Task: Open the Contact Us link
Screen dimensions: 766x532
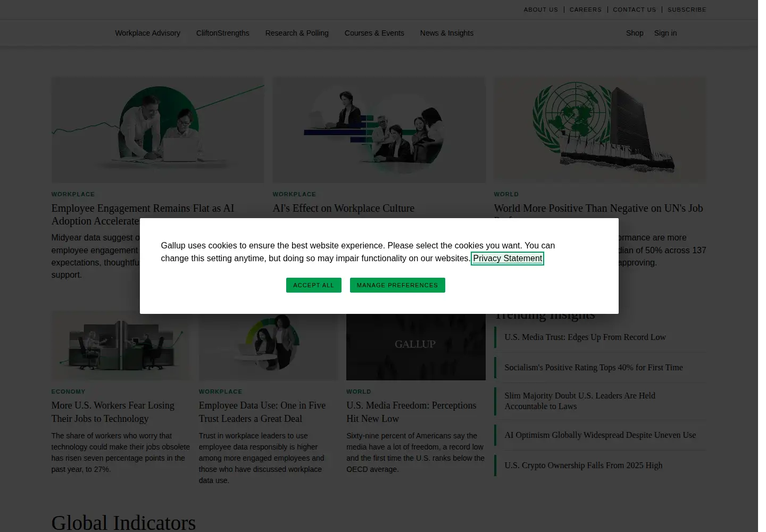Action: [x=634, y=10]
